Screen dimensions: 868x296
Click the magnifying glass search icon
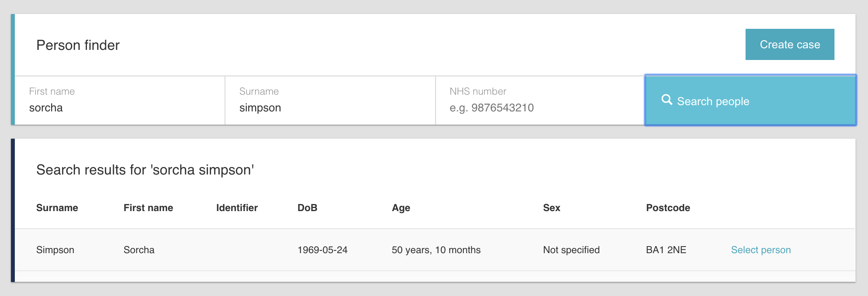(x=667, y=100)
